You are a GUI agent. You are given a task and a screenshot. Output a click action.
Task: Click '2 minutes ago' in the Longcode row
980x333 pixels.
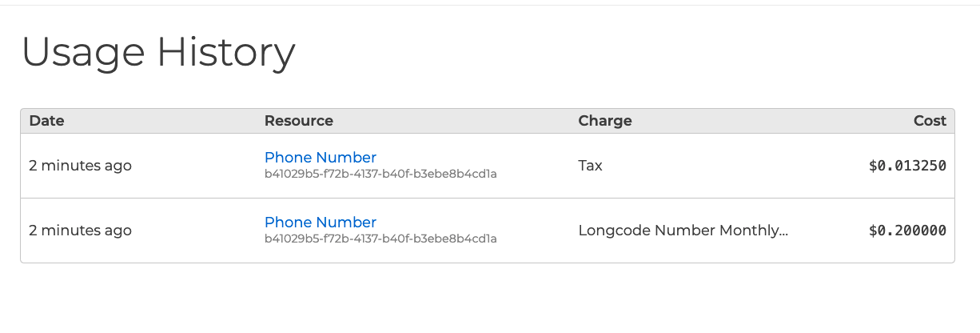80,231
